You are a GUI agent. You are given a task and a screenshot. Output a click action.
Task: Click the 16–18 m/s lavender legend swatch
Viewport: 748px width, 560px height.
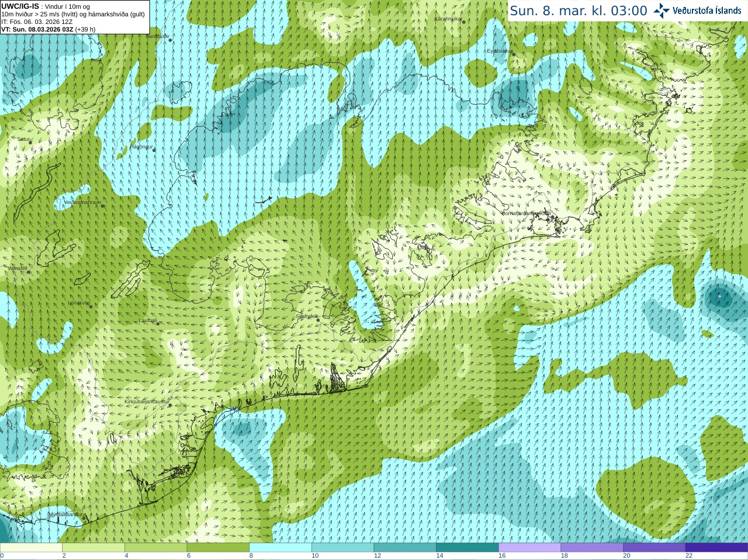529,547
